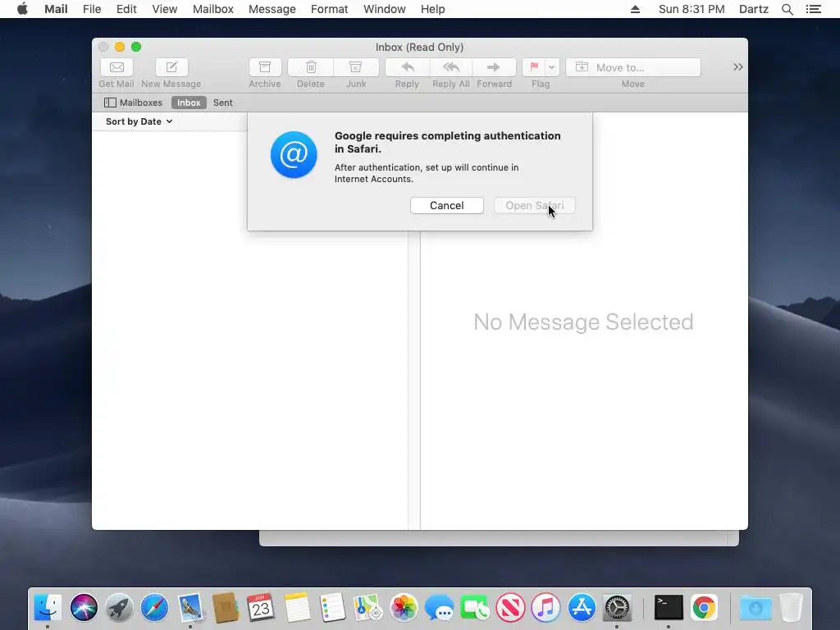
Task: Click the Open Safari button
Action: click(535, 206)
